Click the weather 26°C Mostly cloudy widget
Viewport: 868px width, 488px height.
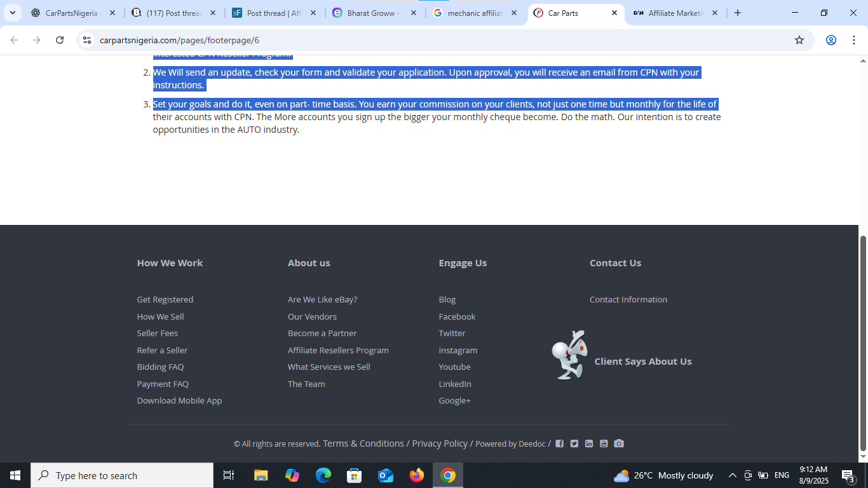click(x=663, y=475)
